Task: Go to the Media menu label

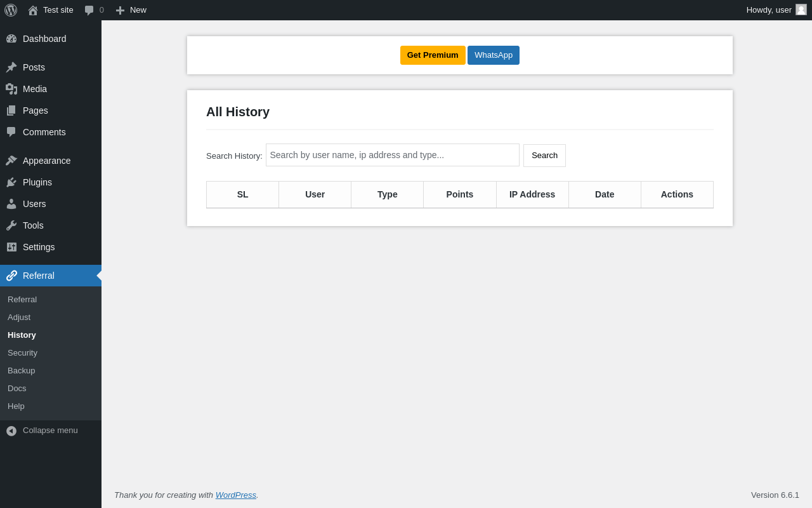Action: tap(35, 89)
